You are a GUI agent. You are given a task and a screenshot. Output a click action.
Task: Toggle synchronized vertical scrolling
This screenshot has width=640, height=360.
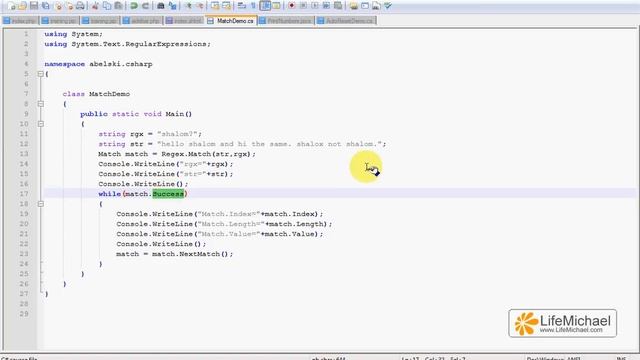pos(215,6)
